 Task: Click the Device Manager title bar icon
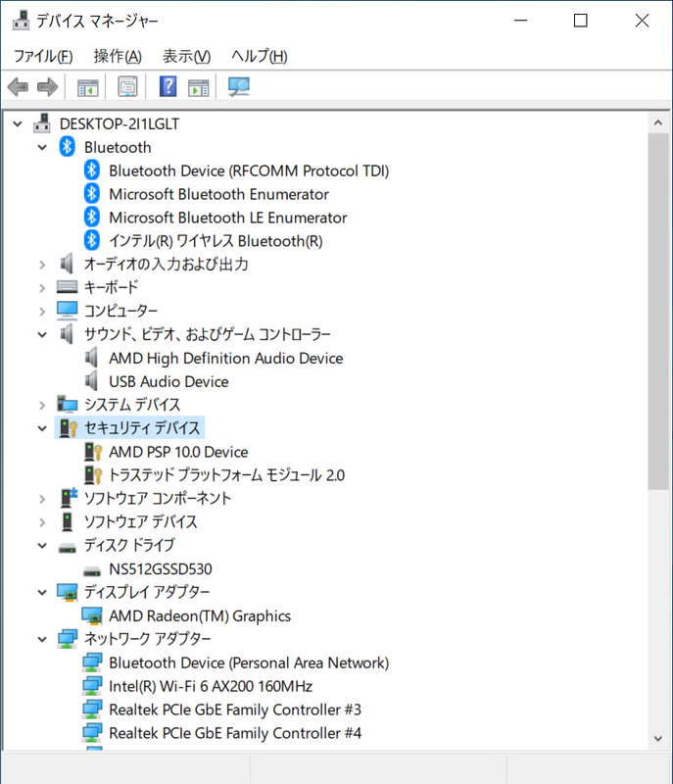click(x=21, y=21)
